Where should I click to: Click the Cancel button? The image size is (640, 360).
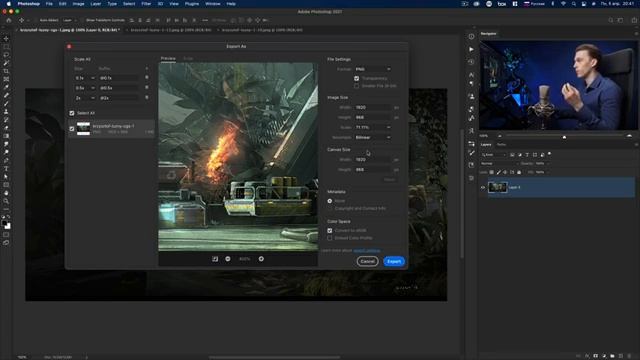click(367, 261)
